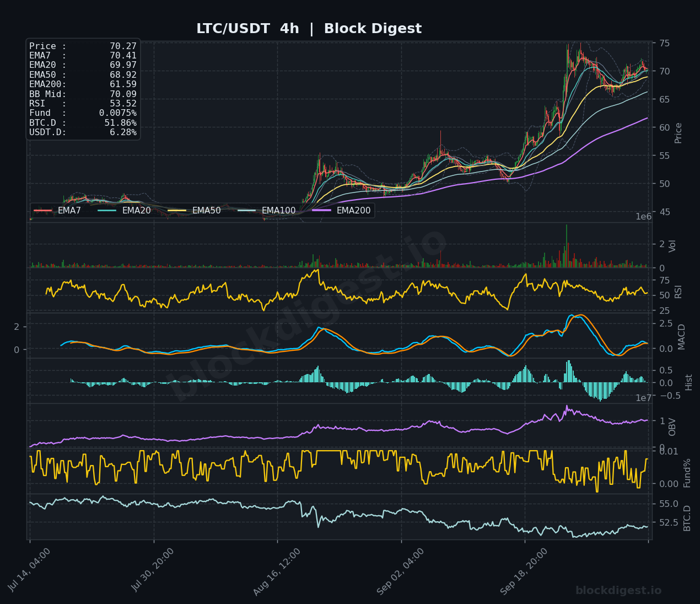Screen dimensions: 700x604
Task: Select the 'EMA50 : 68.92' stats row
Action: pyautogui.click(x=83, y=75)
